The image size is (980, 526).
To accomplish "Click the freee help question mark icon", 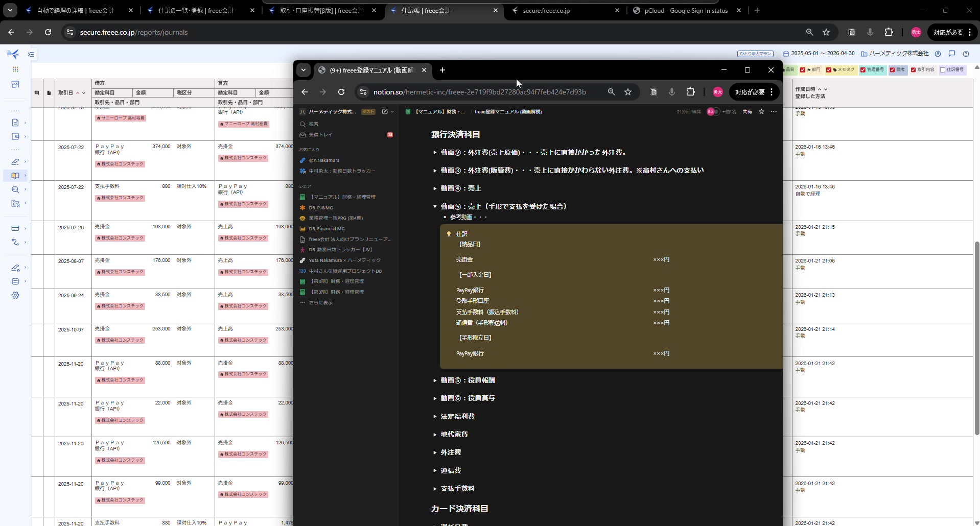I will pyautogui.click(x=966, y=54).
